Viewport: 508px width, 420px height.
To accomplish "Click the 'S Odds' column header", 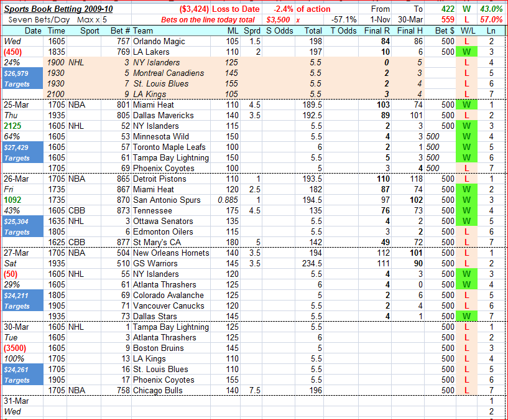I will (280, 31).
